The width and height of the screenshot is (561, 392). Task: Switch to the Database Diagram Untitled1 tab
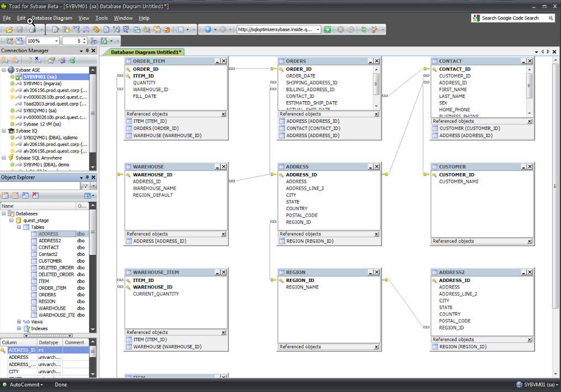[x=145, y=51]
